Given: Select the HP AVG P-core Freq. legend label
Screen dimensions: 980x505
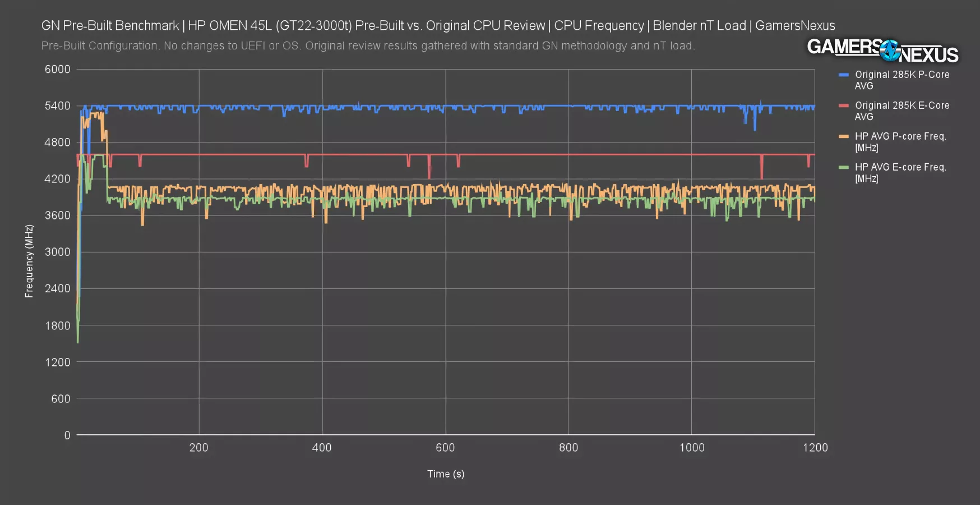Looking at the screenshot, I should click(x=900, y=142).
